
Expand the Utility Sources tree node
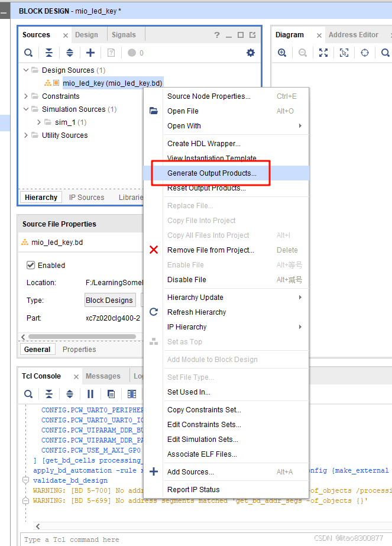coord(26,135)
